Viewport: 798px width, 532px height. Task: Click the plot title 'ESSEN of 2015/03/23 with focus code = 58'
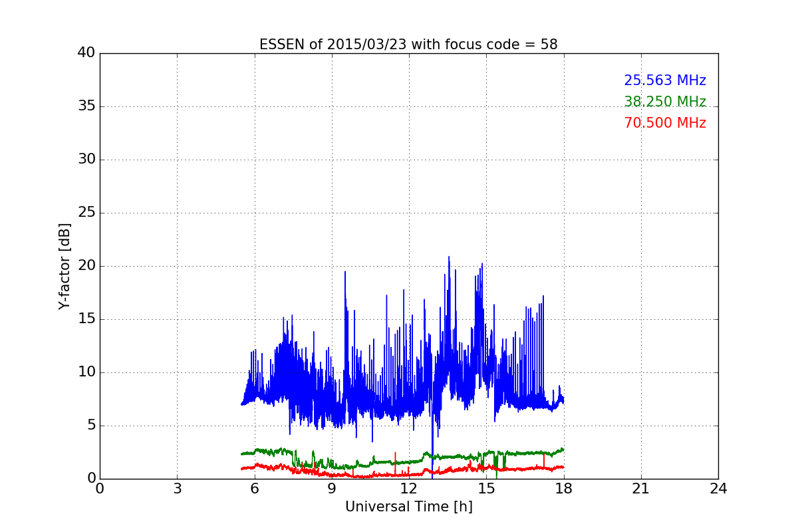tap(408, 45)
